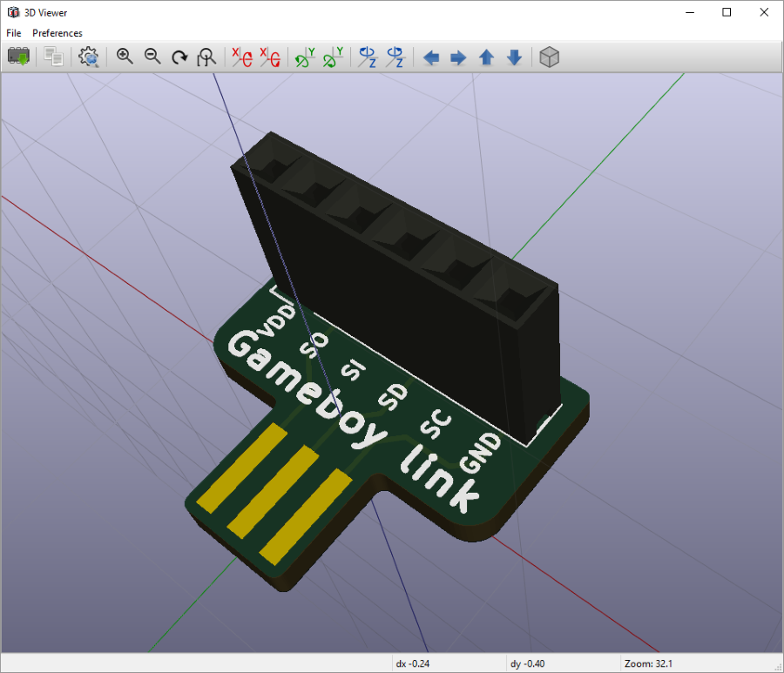Maximize the 3D Viewer window
The width and height of the screenshot is (784, 673).
pyautogui.click(x=727, y=12)
